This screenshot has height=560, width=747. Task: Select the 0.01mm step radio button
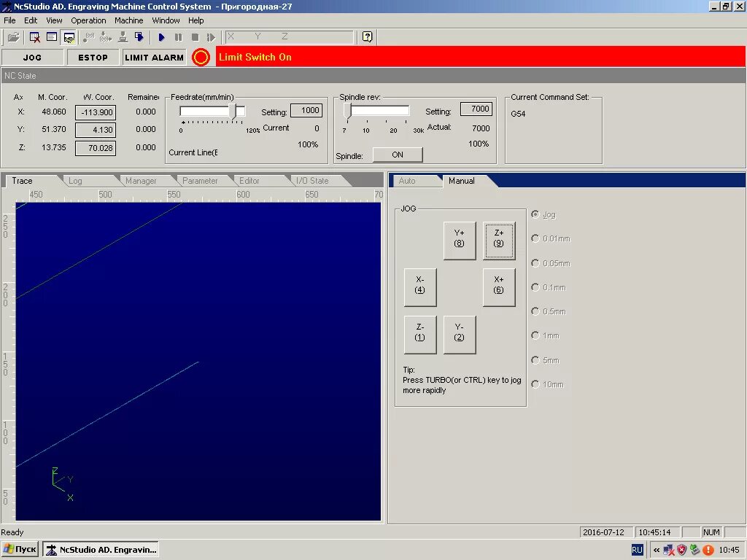point(535,238)
